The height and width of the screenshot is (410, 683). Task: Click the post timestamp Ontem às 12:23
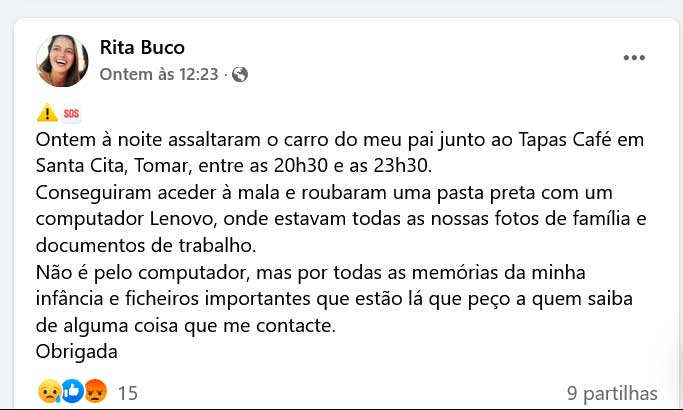tap(160, 74)
